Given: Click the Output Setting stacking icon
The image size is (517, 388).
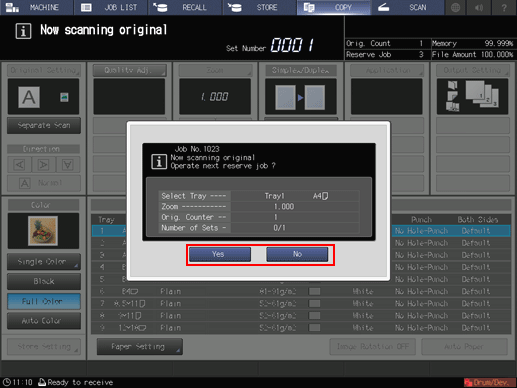Looking at the screenshot, I should point(472,97).
